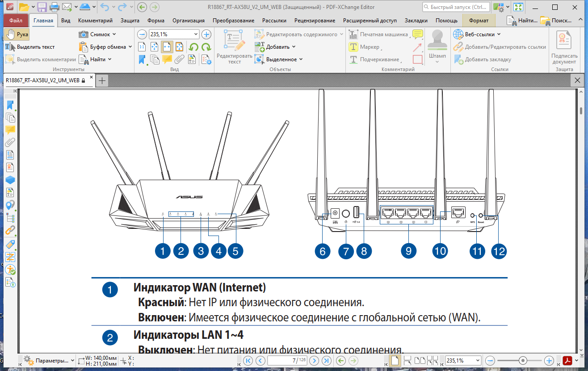This screenshot has height=371, width=588.
Task: Click the Open folder icon
Action: tap(24, 7)
